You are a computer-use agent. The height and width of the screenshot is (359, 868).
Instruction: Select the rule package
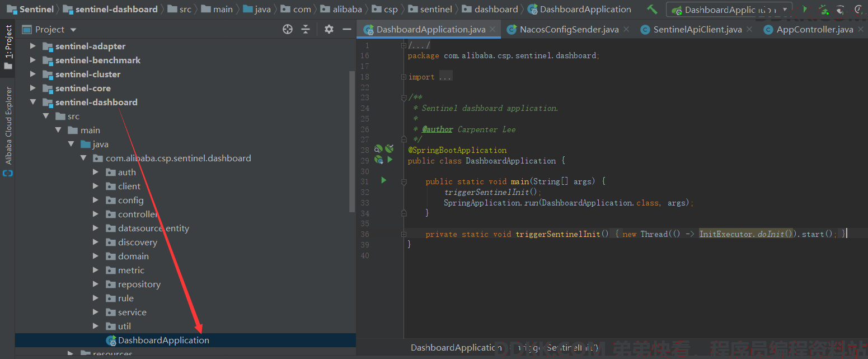(x=125, y=298)
